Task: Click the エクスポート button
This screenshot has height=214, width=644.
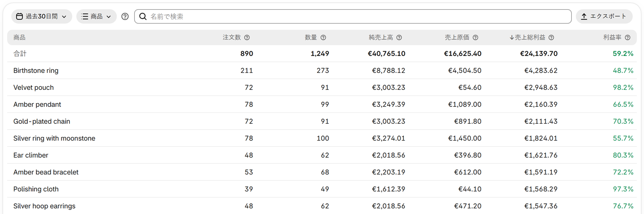Action: tap(604, 16)
